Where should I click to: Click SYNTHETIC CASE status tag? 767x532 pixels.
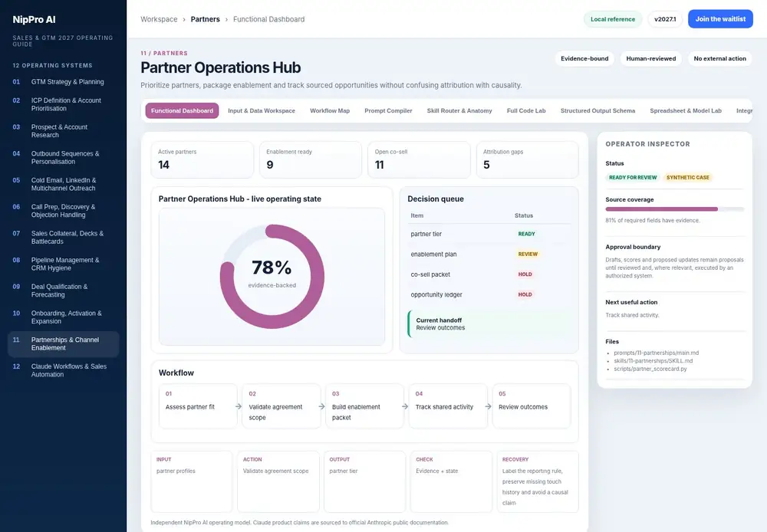click(x=687, y=178)
